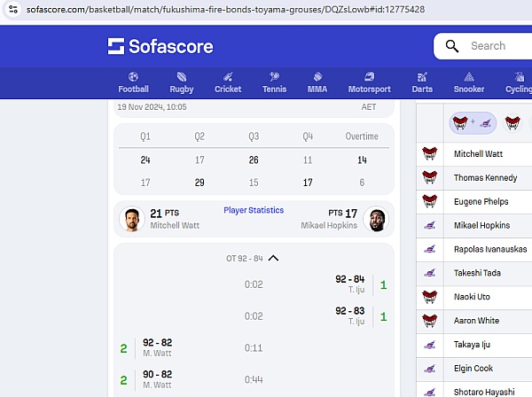Viewport: 532px width, 397px height.
Task: Open the Cycling section
Action: [519, 82]
